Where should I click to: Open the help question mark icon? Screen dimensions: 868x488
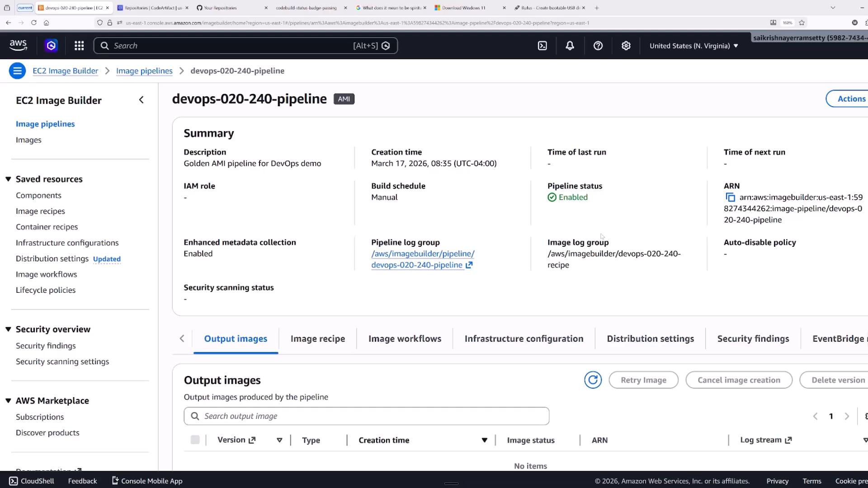click(x=598, y=46)
